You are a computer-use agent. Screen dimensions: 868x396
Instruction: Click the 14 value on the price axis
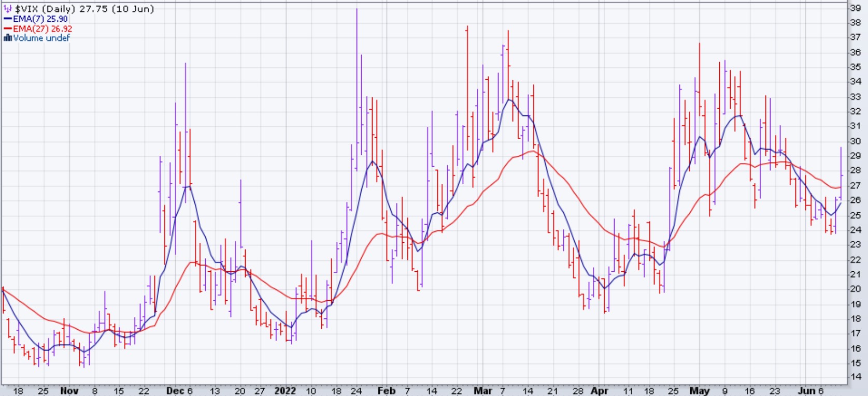pyautogui.click(x=855, y=377)
